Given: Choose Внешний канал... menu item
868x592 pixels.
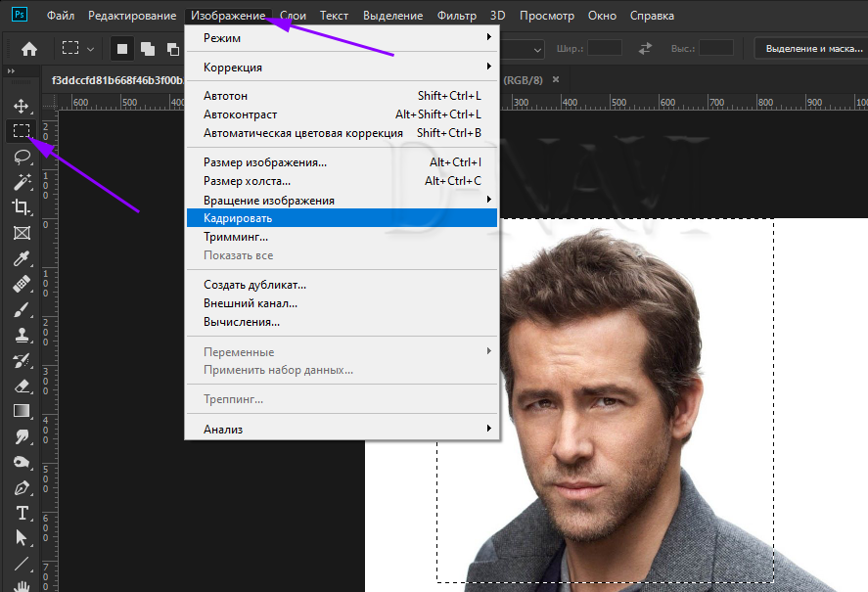Looking at the screenshot, I should click(343, 303).
